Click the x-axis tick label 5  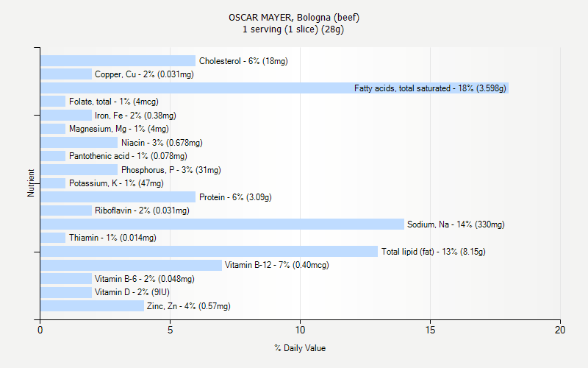pyautogui.click(x=170, y=330)
